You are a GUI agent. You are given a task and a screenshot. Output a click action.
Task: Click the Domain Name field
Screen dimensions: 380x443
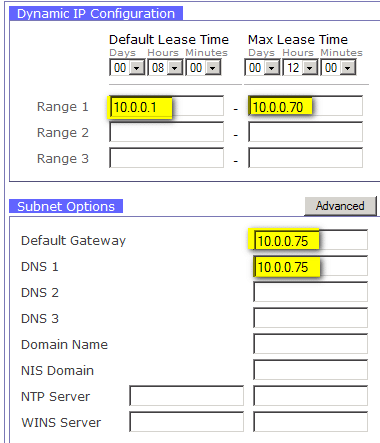[x=310, y=344]
